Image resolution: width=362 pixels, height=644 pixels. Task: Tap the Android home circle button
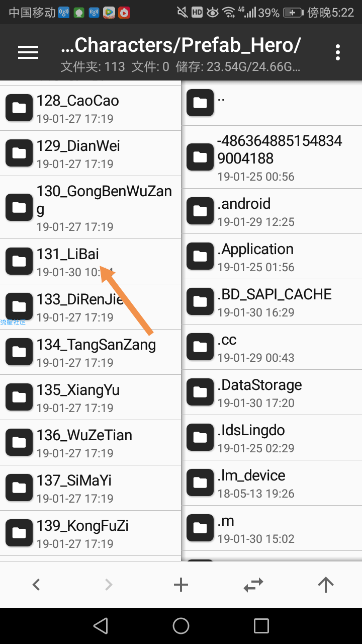pos(181,626)
